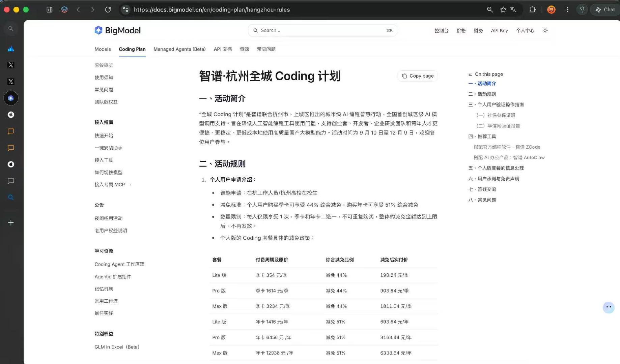Open site information controls beside the URL
The image size is (620, 364).
(125, 10)
